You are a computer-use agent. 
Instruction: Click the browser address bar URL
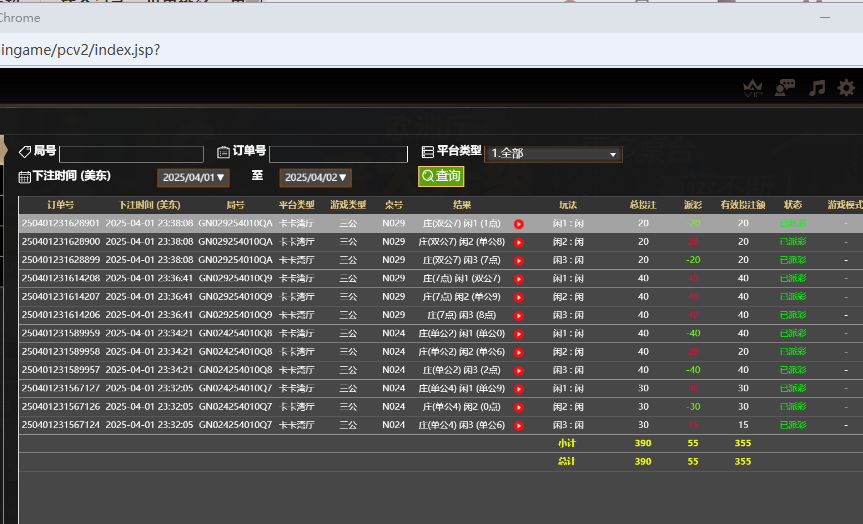point(80,49)
